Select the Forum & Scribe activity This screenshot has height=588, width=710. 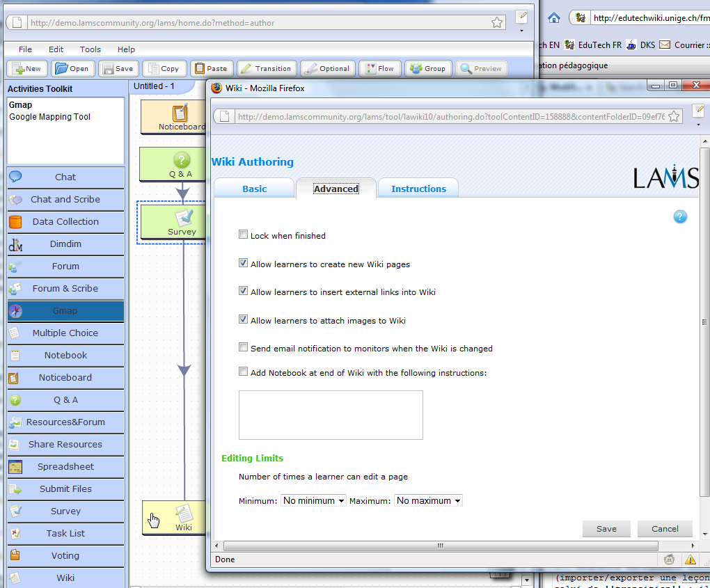tap(65, 288)
